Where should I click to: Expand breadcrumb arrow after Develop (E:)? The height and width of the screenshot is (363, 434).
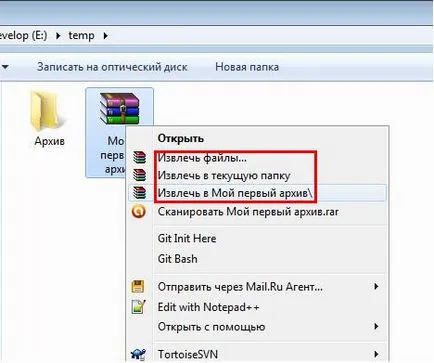click(x=58, y=35)
